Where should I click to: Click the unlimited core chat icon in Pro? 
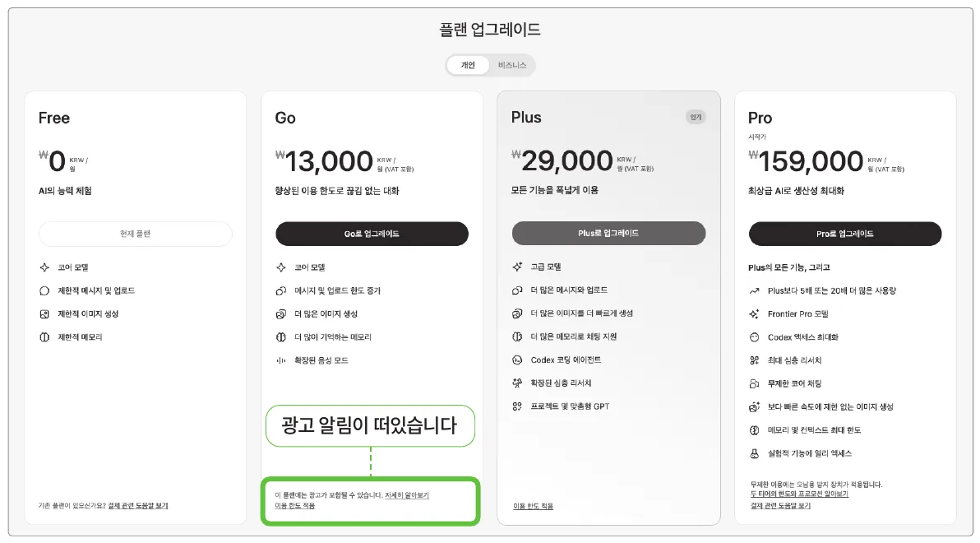[x=755, y=383]
